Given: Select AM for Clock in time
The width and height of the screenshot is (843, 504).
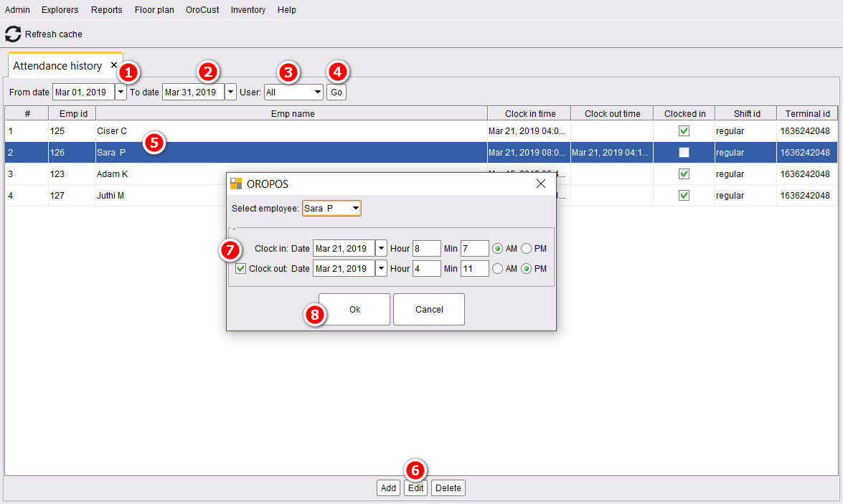Looking at the screenshot, I should [x=497, y=248].
